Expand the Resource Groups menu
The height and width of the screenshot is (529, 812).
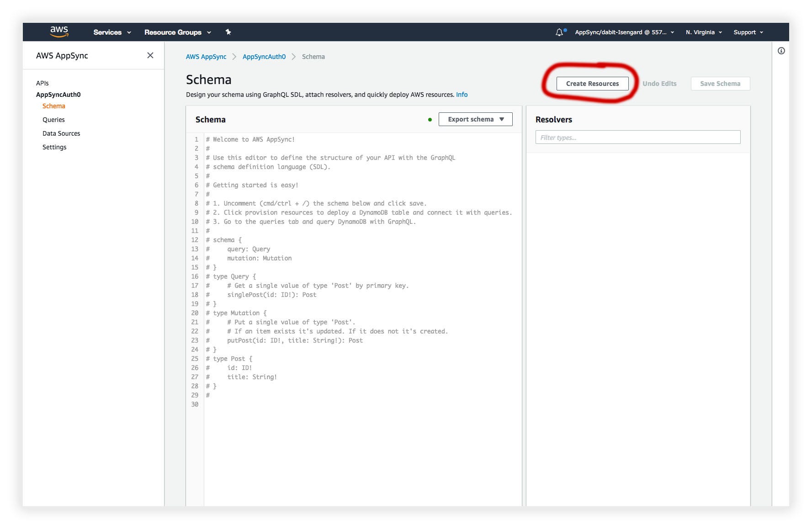178,32
